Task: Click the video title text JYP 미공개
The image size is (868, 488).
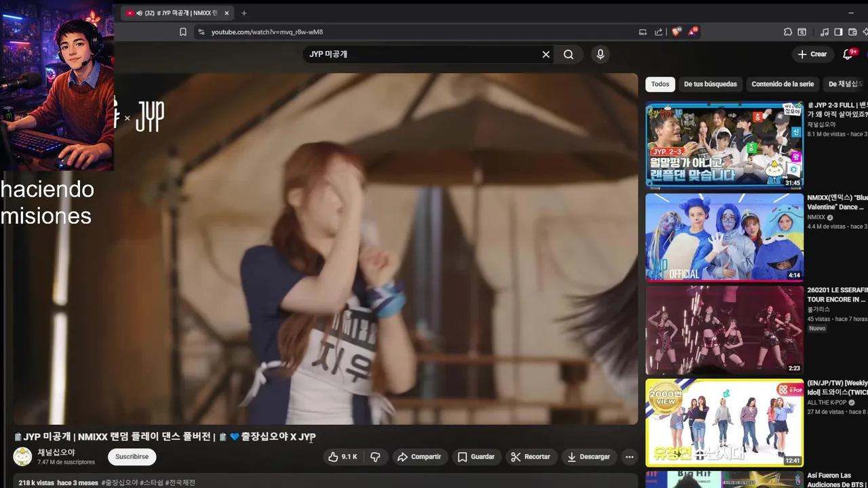Action: click(165, 436)
